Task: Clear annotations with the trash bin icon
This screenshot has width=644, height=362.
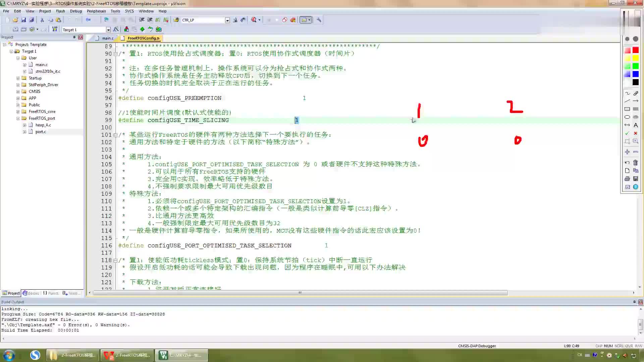Action: [636, 163]
